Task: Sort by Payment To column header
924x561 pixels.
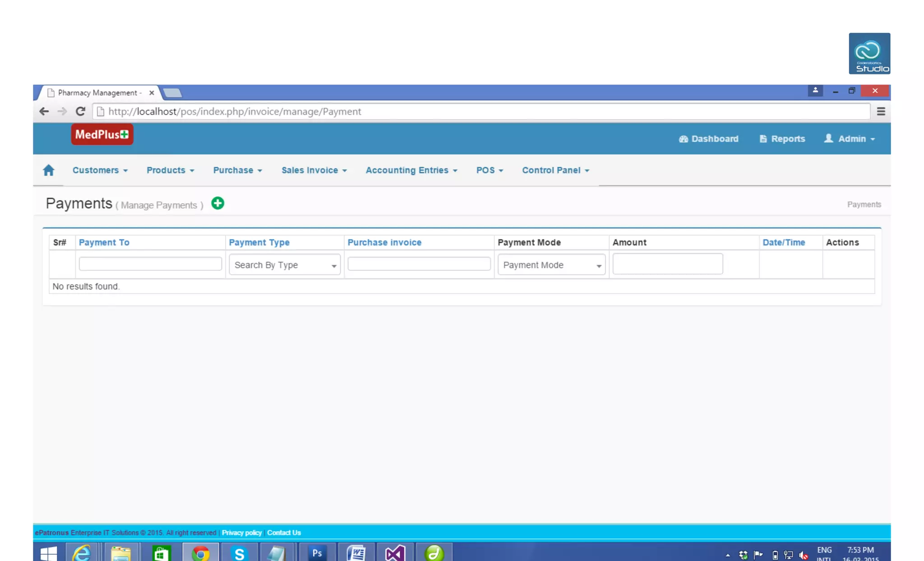Action: coord(104,242)
